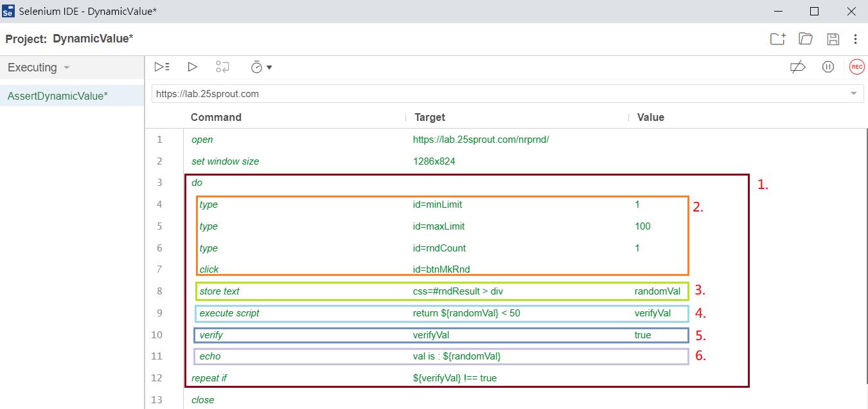The width and height of the screenshot is (868, 409).
Task: Select the AssertDynamicValue* test
Action: (72, 96)
